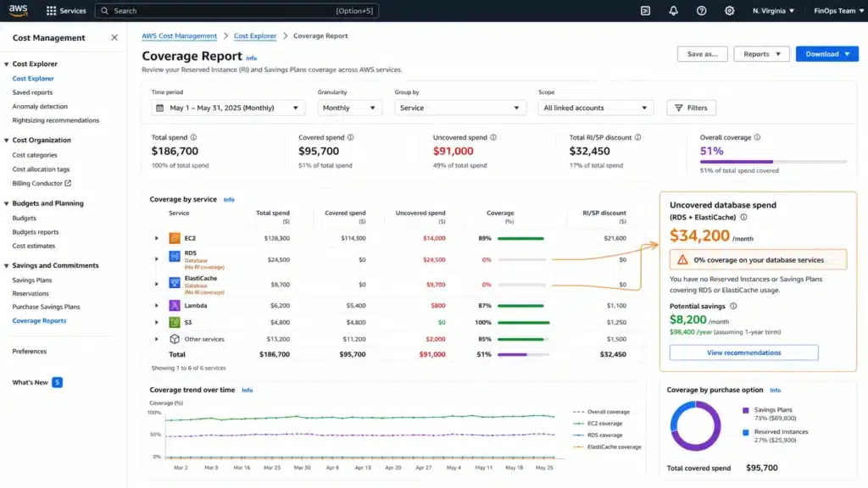This screenshot has height=488, width=868.
Task: Click the info icon beside Overall coverage
Action: [x=757, y=137]
